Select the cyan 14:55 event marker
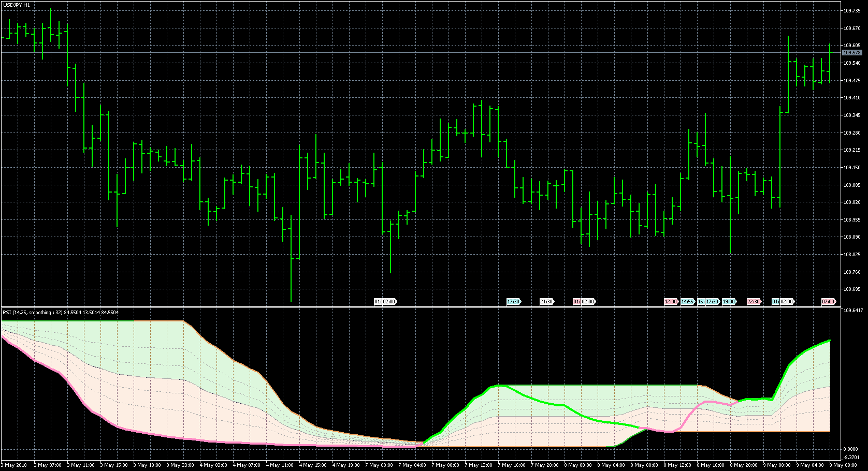The height and width of the screenshot is (471, 868). [687, 302]
